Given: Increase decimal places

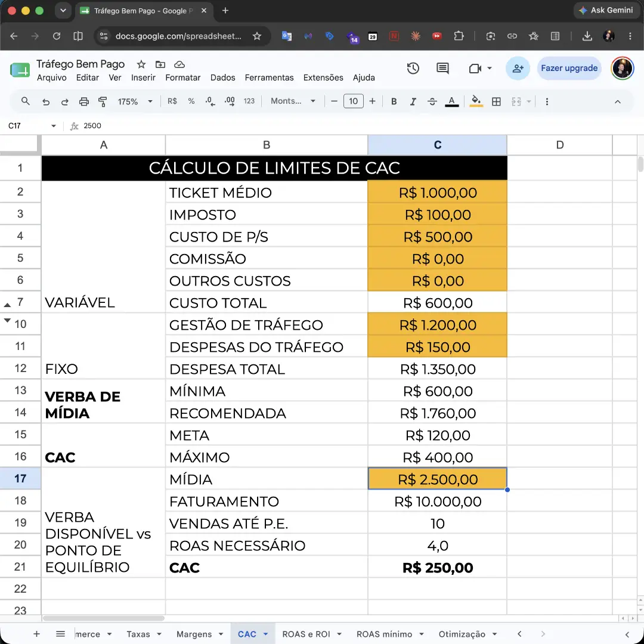Looking at the screenshot, I should click(230, 101).
